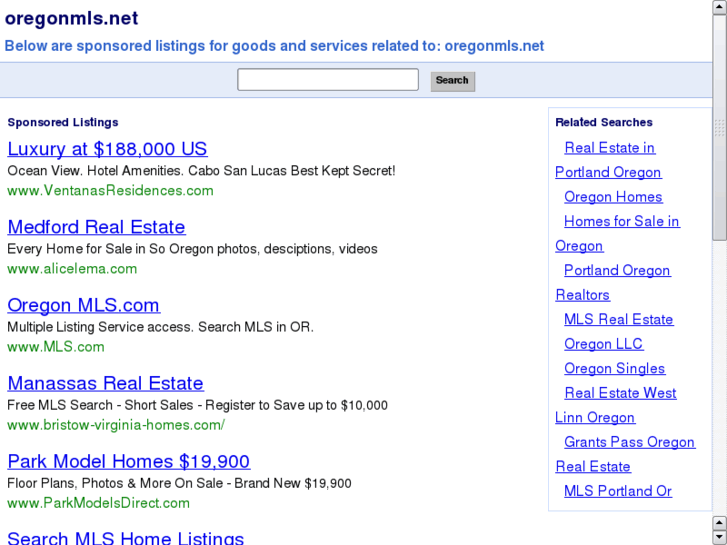
Task: Open Park Model Homes $19,900 listing
Action: click(128, 462)
